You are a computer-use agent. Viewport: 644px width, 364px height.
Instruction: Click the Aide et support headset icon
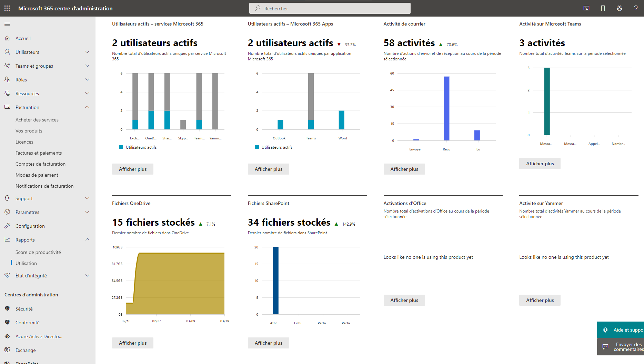pos(605,330)
